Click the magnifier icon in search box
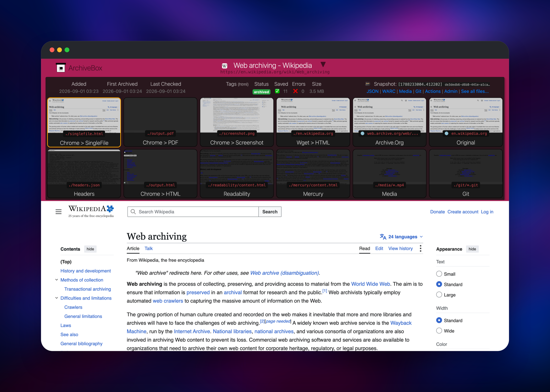Viewport: 550px width, 392px height. (133, 212)
